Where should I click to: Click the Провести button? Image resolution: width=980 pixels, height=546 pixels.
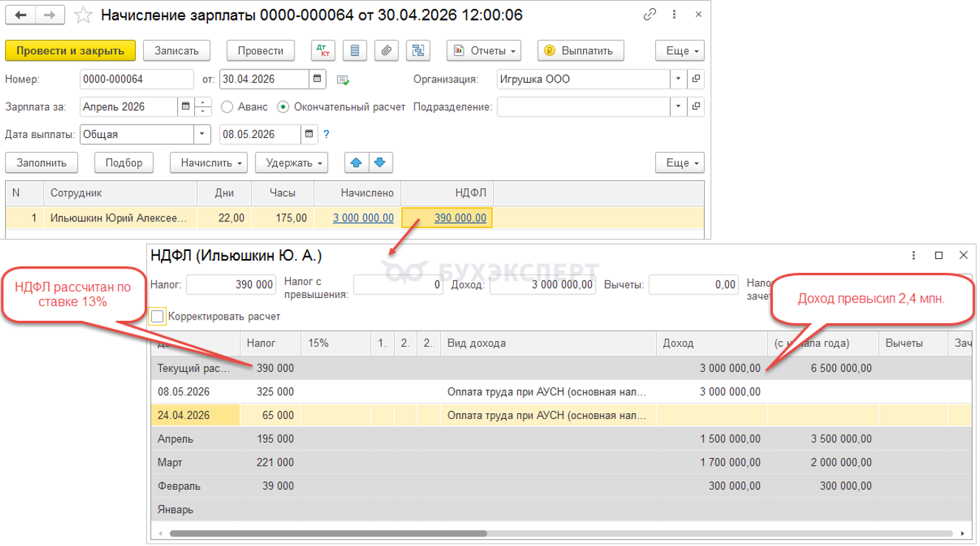tap(260, 51)
